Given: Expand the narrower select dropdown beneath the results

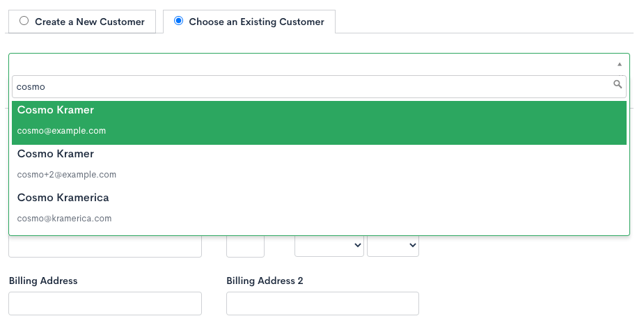Looking at the screenshot, I should coord(393,246).
